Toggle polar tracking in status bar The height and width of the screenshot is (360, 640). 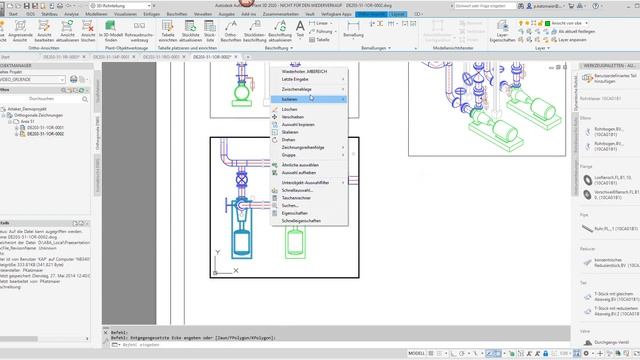[462, 353]
